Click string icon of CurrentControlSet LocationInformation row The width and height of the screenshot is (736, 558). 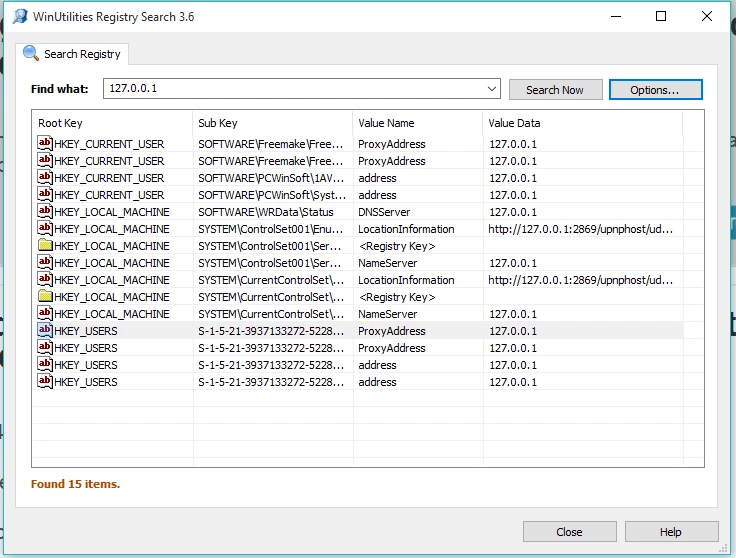click(45, 279)
